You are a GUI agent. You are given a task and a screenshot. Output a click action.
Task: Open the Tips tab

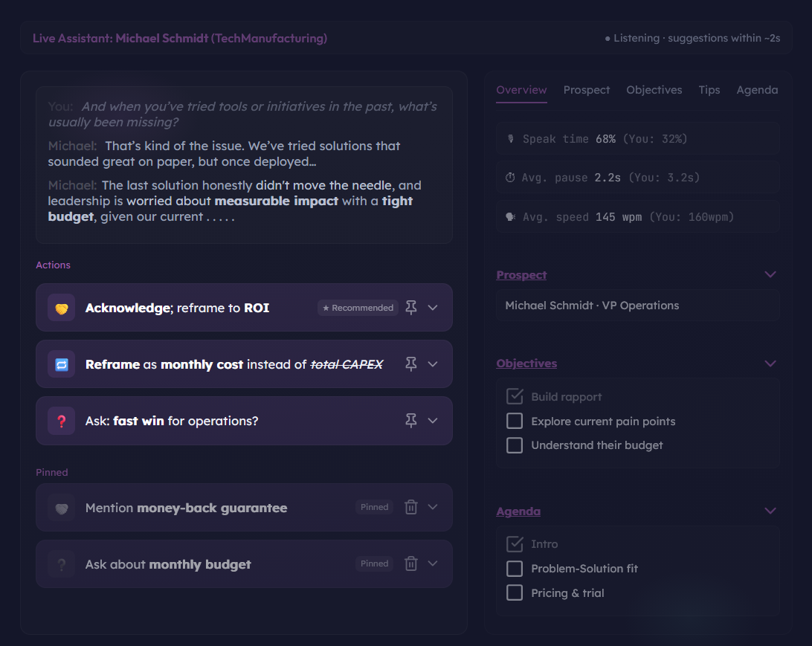pos(709,89)
